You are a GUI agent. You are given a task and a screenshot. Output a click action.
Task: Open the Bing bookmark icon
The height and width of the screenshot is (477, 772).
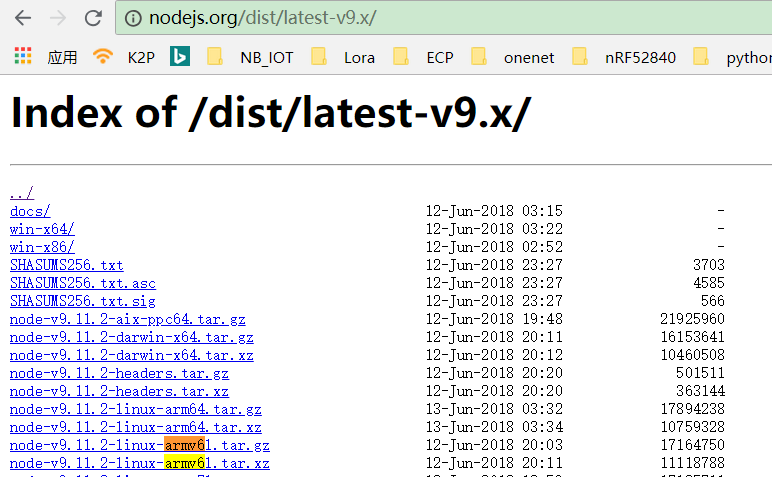click(x=180, y=56)
